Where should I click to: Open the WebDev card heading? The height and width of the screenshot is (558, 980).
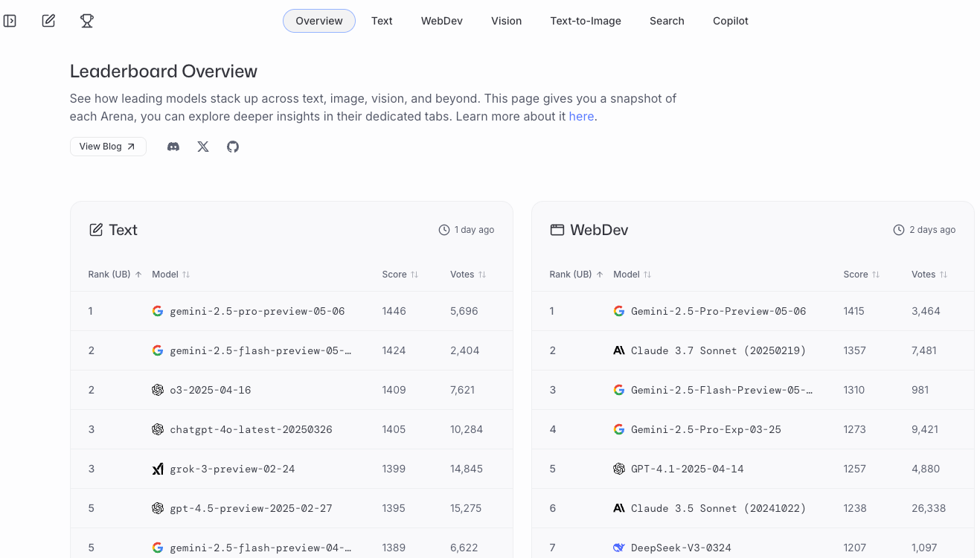click(599, 230)
